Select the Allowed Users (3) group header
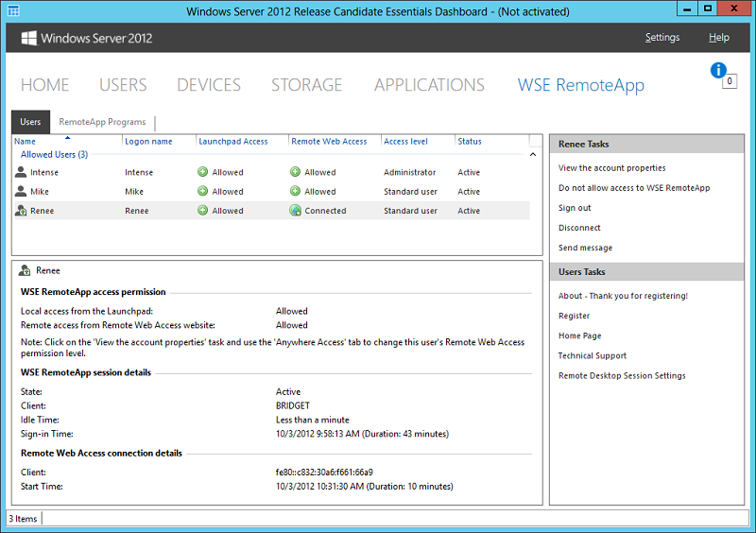 pos(54,154)
